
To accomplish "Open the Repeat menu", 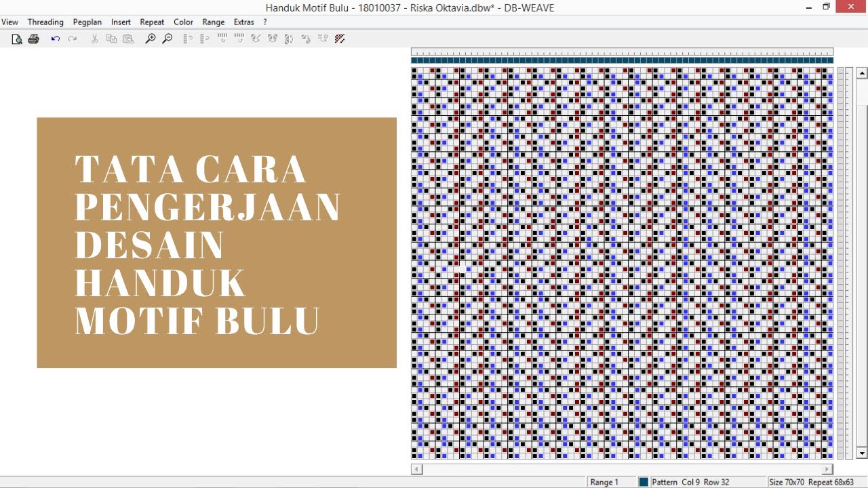I will point(152,22).
